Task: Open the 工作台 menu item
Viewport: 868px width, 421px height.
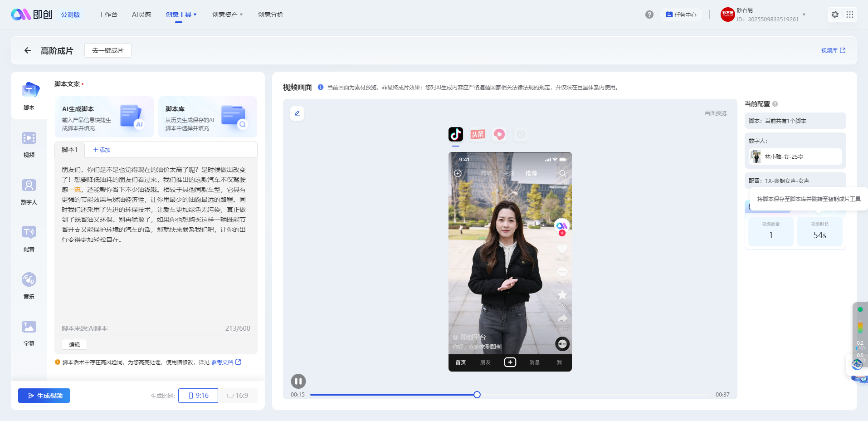Action: tap(107, 14)
